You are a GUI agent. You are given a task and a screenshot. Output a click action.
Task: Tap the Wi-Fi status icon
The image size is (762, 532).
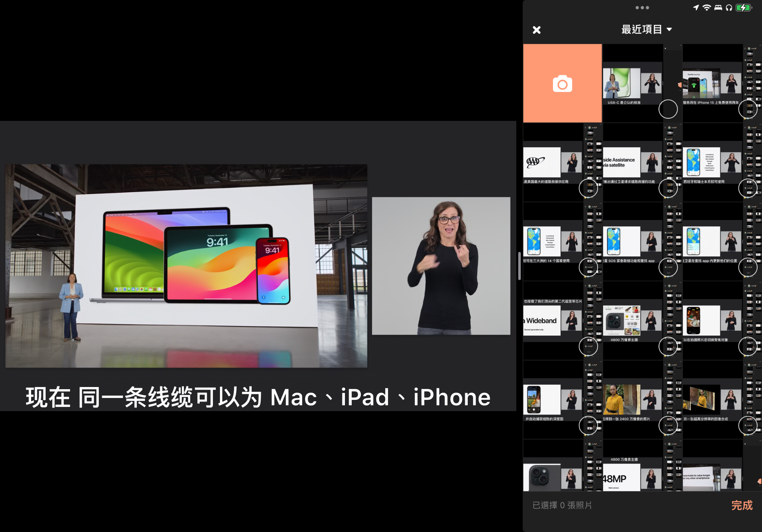(x=707, y=7)
